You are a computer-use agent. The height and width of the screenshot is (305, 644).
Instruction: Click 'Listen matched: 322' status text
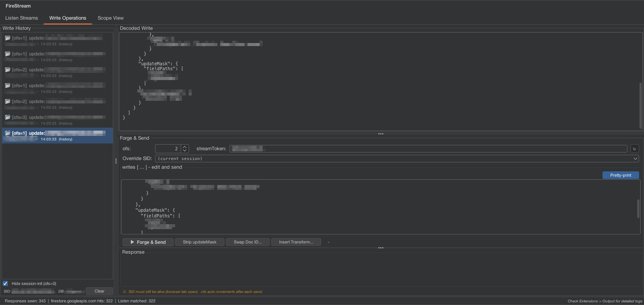[137, 301]
